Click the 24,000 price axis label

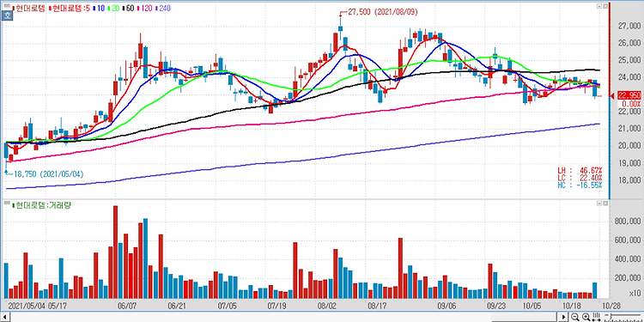pyautogui.click(x=629, y=77)
